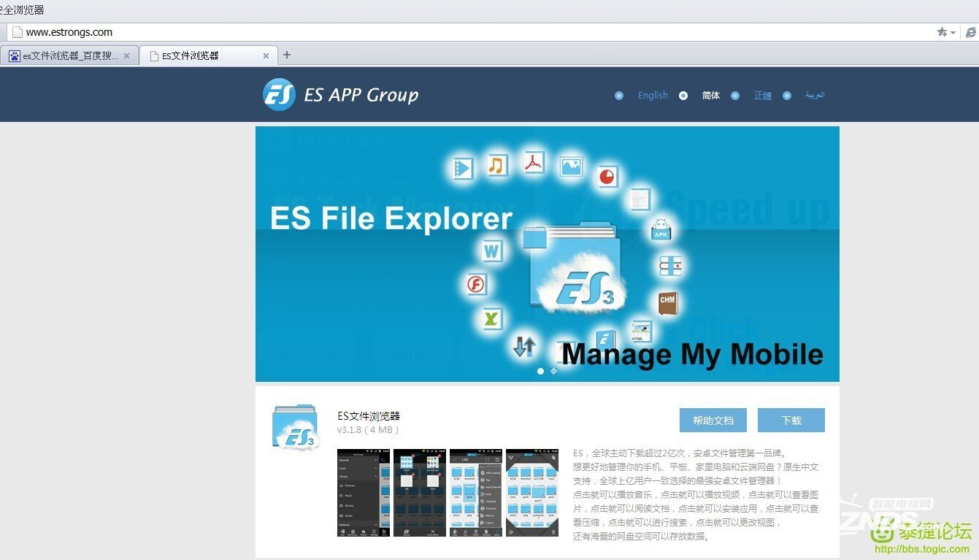Image resolution: width=979 pixels, height=560 pixels.
Task: Click the IE engine icon at address bar end
Action: [971, 32]
